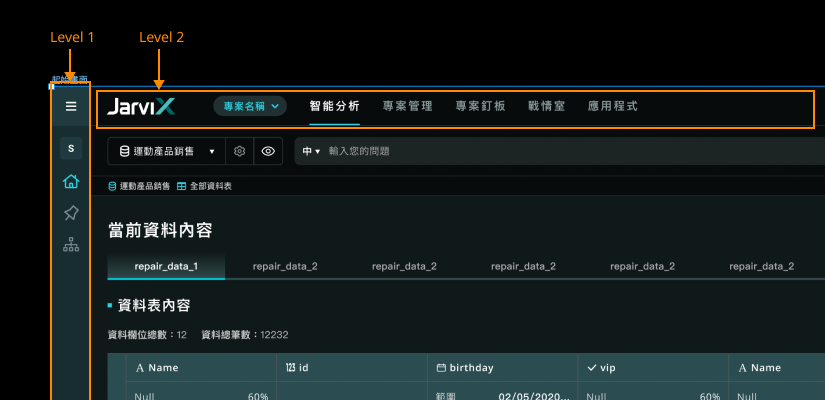Select the repair_data_1 table tab
This screenshot has width=825, height=400.
tap(166, 266)
